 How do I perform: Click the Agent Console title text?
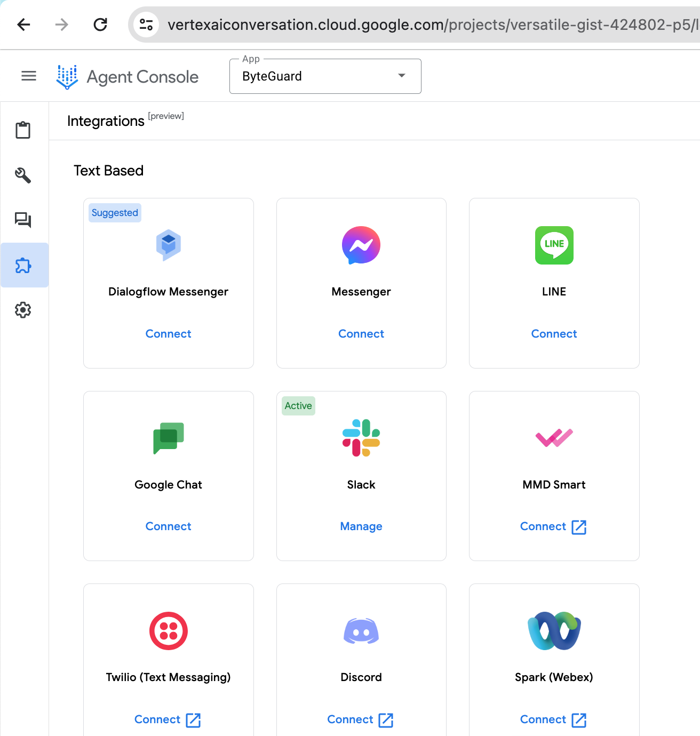click(x=142, y=77)
